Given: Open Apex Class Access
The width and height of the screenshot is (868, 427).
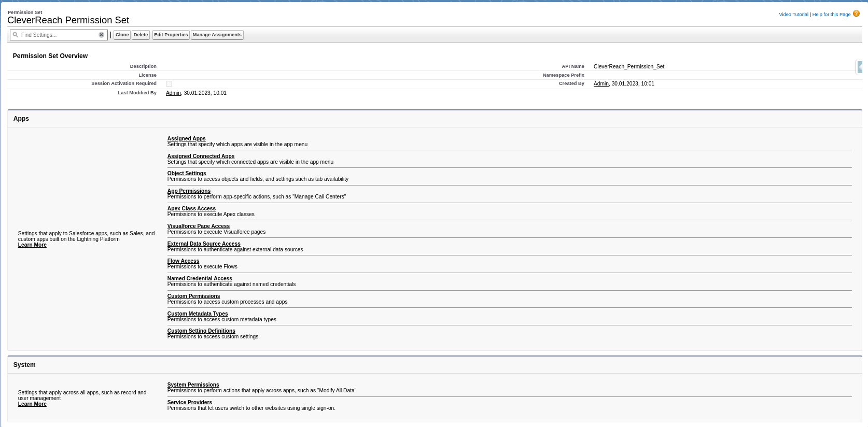Looking at the screenshot, I should click(x=191, y=209).
